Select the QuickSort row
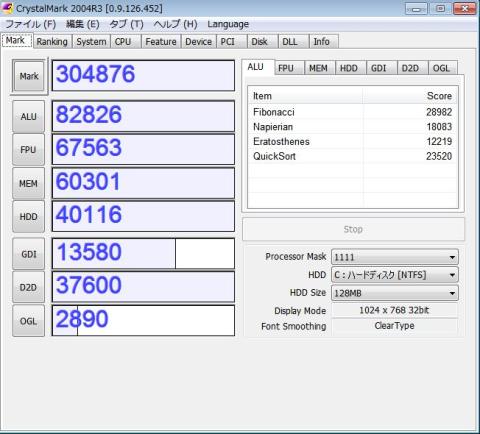 pos(353,156)
